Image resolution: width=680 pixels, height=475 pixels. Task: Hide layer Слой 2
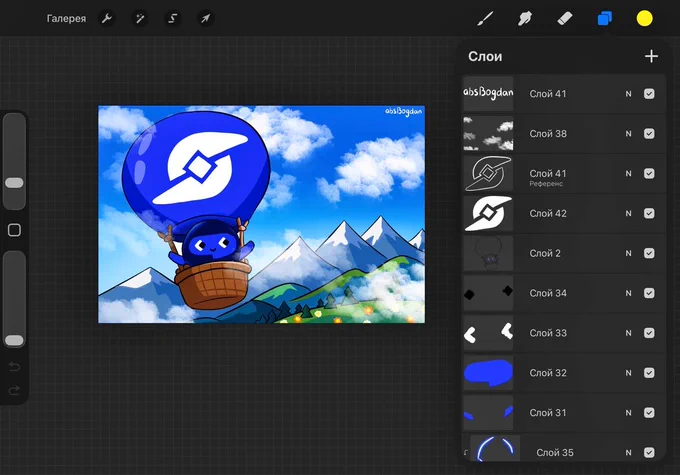[x=649, y=253]
